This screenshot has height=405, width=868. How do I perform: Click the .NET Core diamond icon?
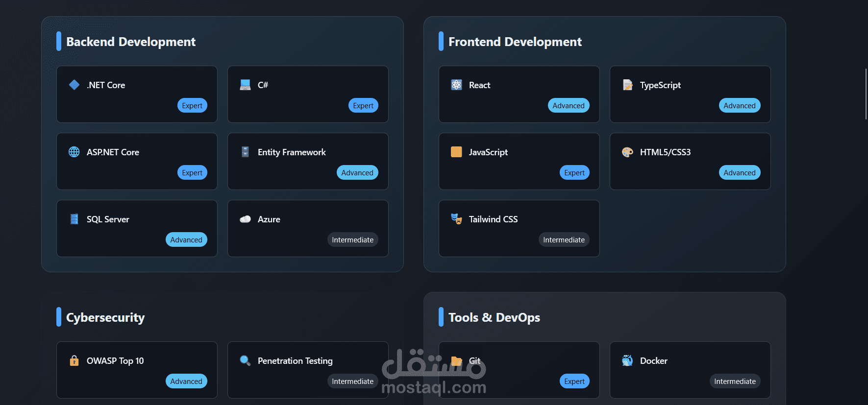pos(74,85)
